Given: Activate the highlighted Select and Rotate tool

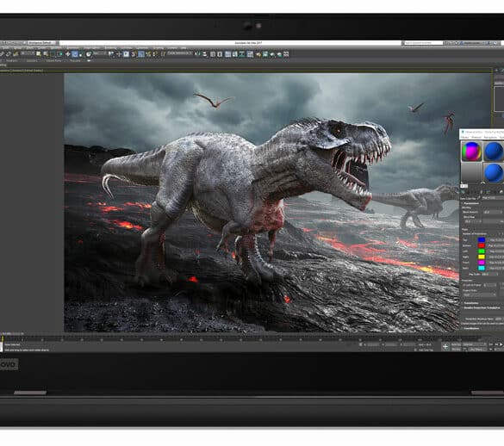Looking at the screenshot, I should pyautogui.click(x=75, y=53).
